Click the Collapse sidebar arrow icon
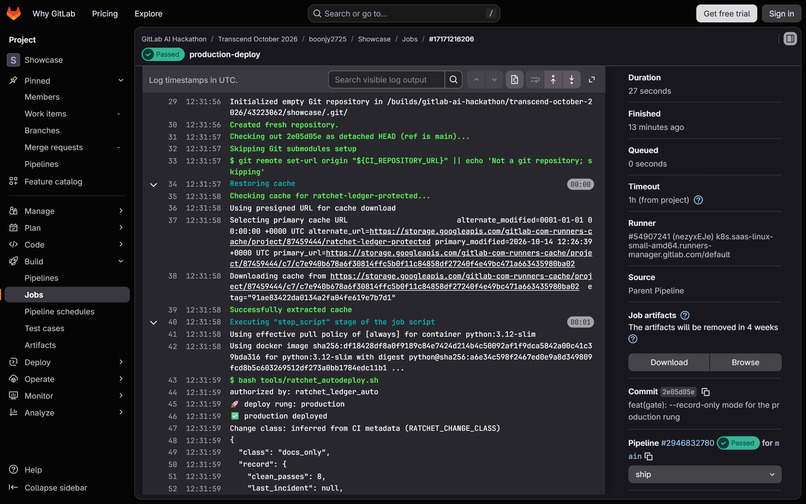The image size is (806, 504). pos(13,488)
